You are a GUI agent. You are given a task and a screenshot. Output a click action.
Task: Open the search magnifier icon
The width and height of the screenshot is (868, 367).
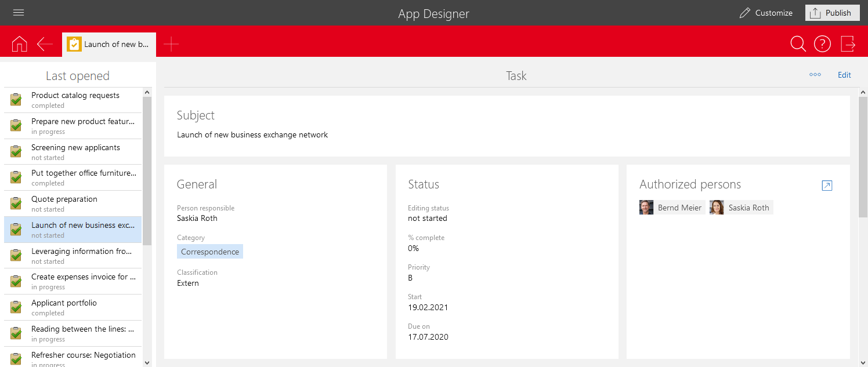coord(798,44)
